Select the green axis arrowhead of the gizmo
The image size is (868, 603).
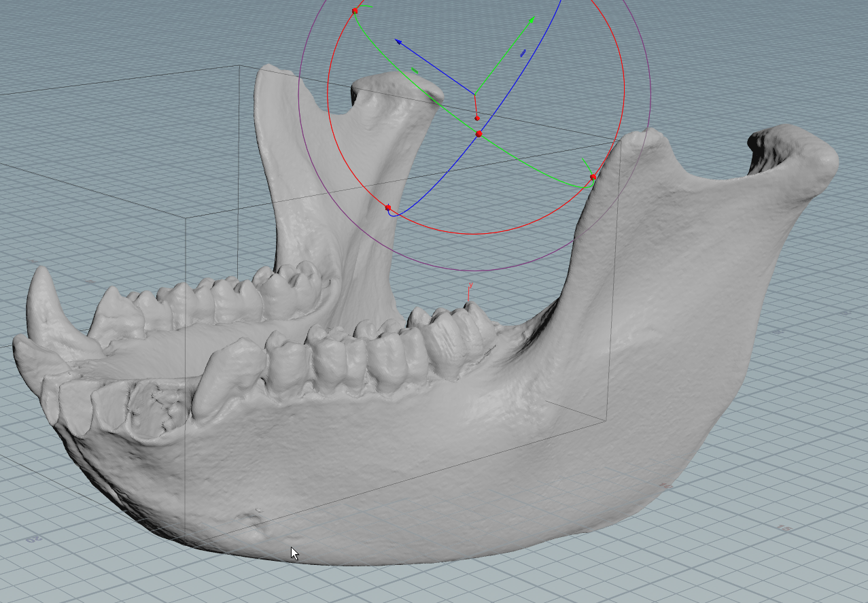point(531,20)
